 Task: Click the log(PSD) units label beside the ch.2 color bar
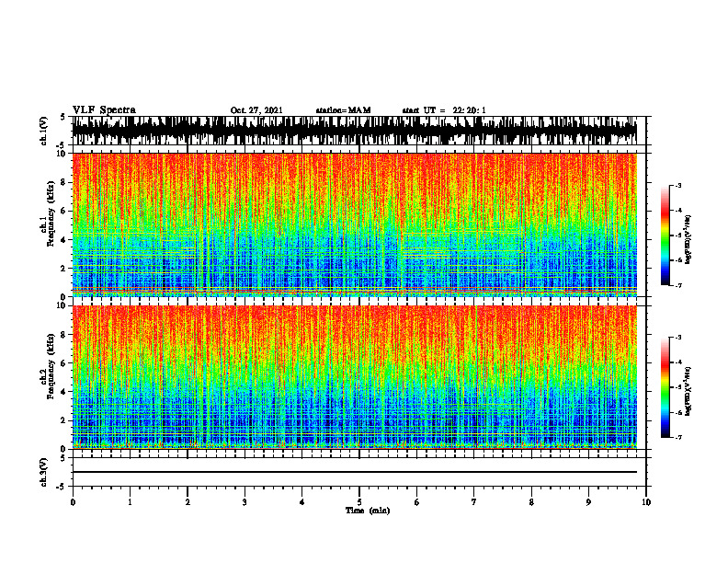tap(688, 392)
